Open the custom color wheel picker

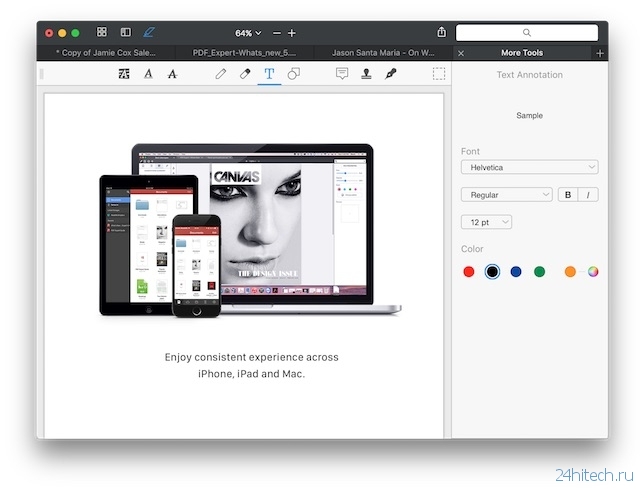(593, 272)
